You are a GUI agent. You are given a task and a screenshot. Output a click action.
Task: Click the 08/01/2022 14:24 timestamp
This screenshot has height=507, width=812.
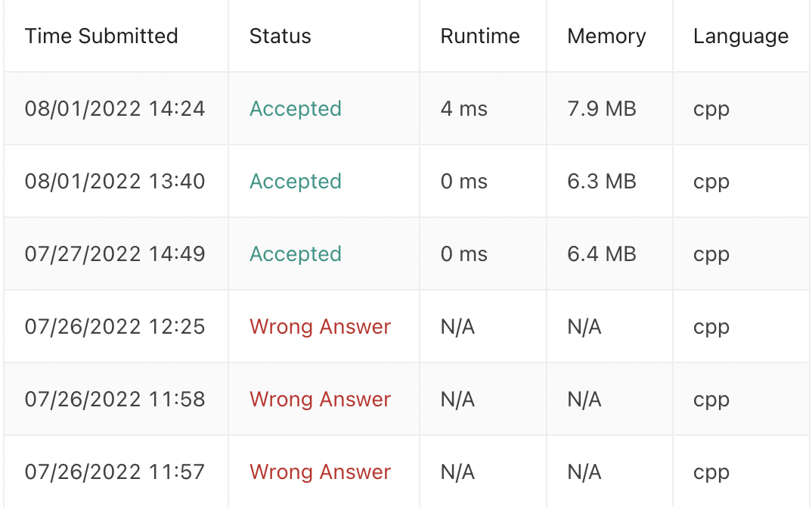[x=115, y=109]
